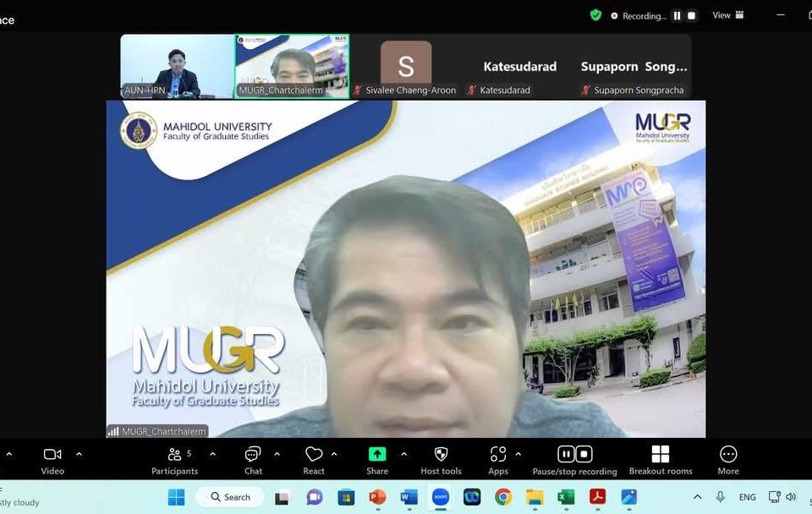Open Task View on the taskbar
Viewport: 812px width, 514px height.
(283, 497)
